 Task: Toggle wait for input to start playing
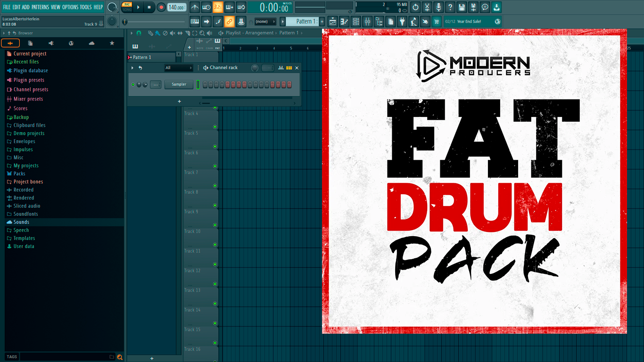pos(206,7)
